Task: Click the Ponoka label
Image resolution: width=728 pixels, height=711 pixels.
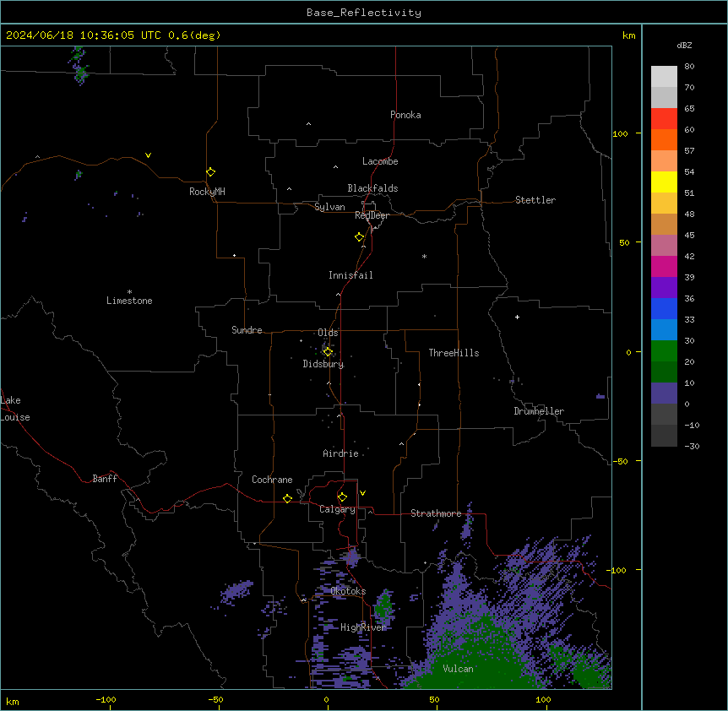Action: point(405,115)
